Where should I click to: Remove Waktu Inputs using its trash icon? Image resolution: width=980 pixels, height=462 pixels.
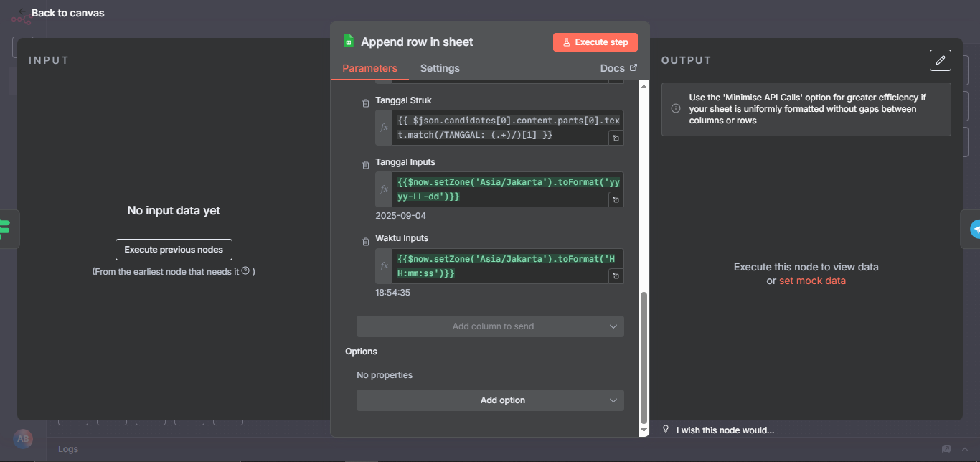click(366, 241)
